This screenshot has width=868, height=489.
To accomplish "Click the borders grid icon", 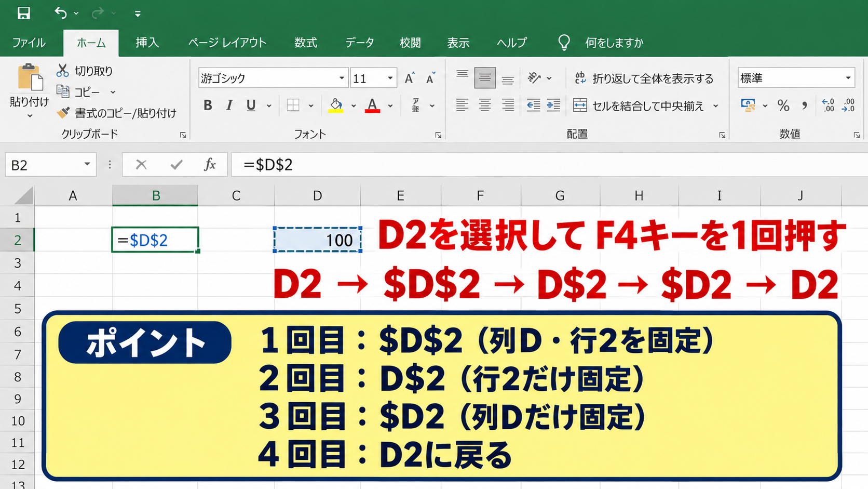I will pos(293,105).
